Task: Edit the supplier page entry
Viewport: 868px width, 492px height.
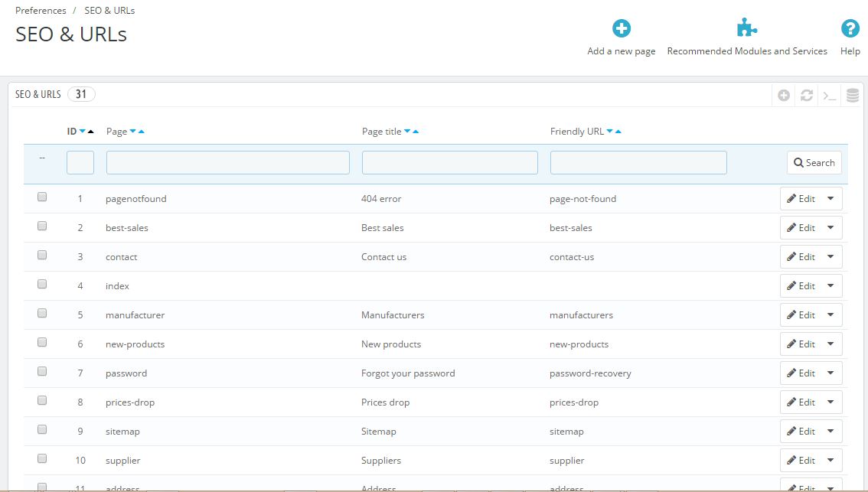Action: [x=801, y=460]
